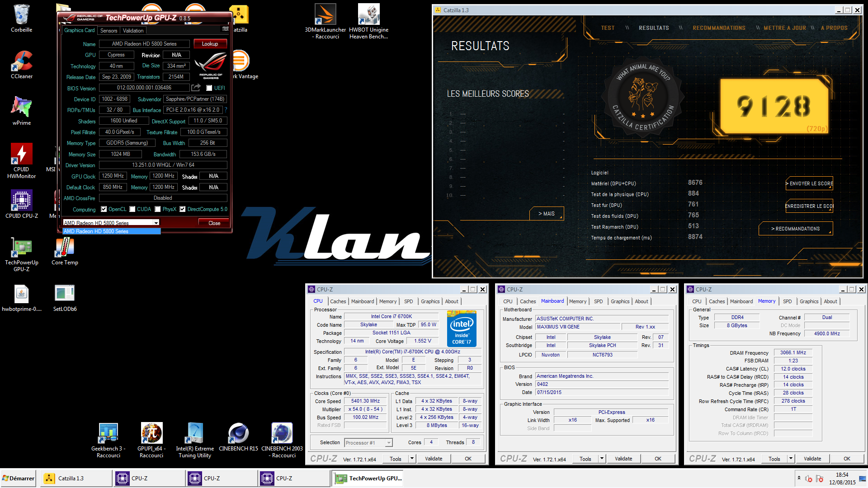Launch CCleaner from the desktop

(x=21, y=65)
